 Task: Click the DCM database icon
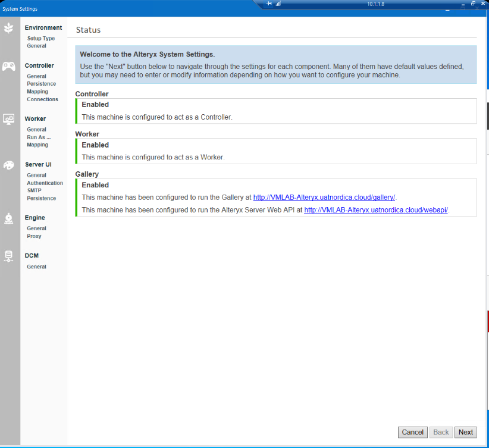(x=9, y=256)
